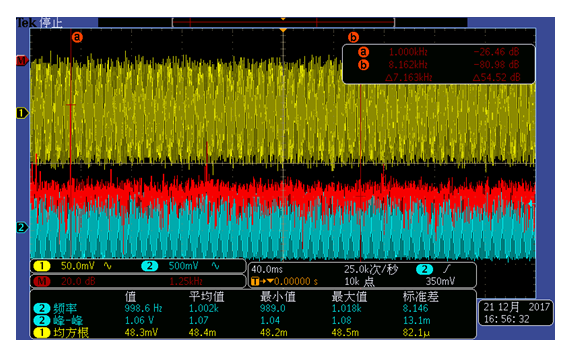This screenshot has width=573, height=361.
Task: Select the yellow channel 1 ground marker
Action: 22,113
